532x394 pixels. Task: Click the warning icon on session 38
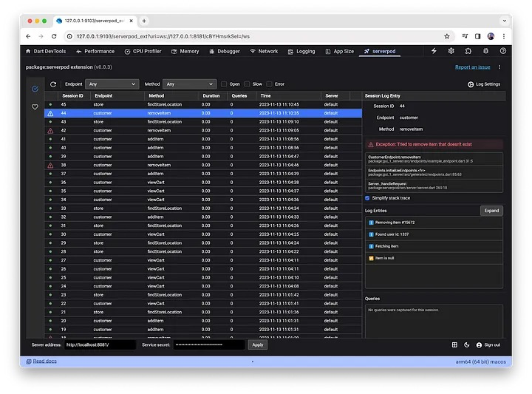point(50,166)
